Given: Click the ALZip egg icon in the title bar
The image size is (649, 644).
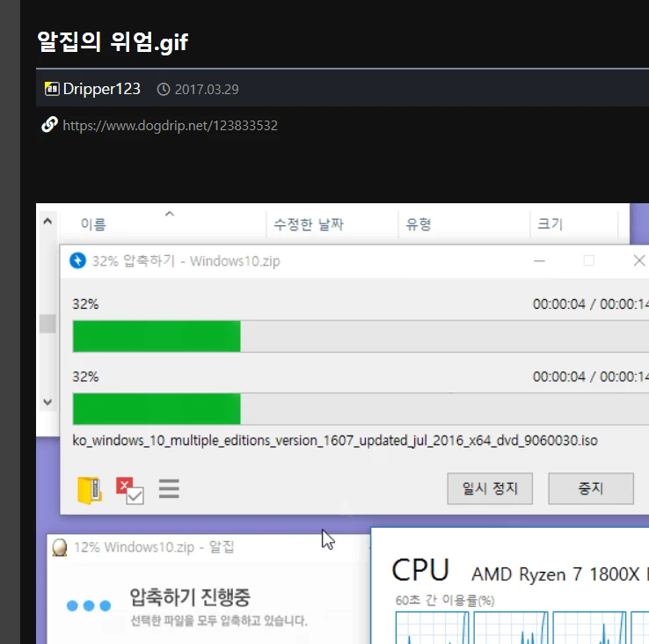Looking at the screenshot, I should tap(60, 547).
